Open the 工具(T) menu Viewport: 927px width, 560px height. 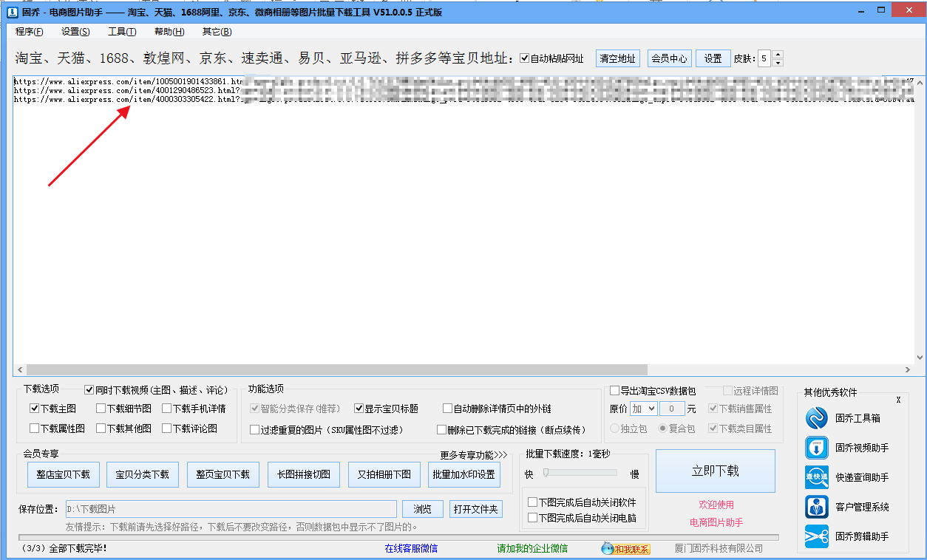point(122,32)
